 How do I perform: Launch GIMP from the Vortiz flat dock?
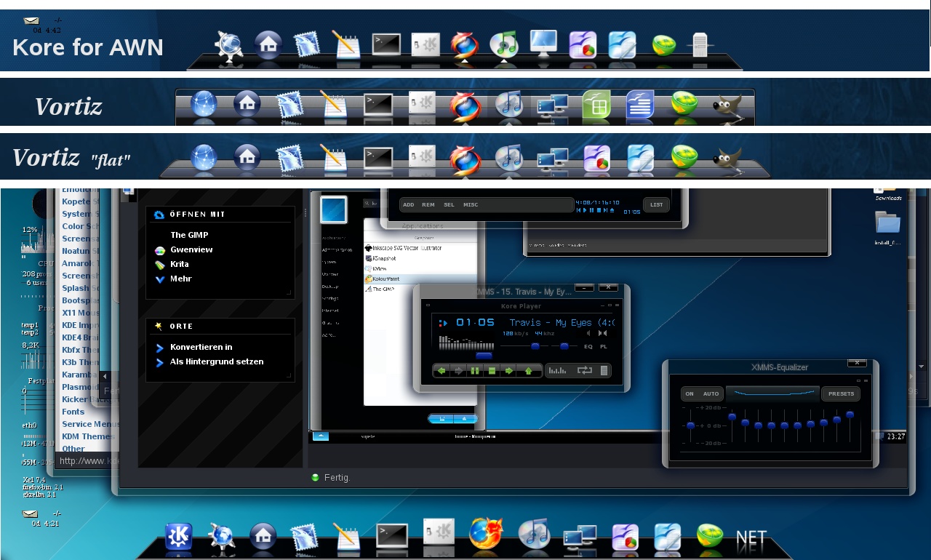pyautogui.click(x=727, y=159)
